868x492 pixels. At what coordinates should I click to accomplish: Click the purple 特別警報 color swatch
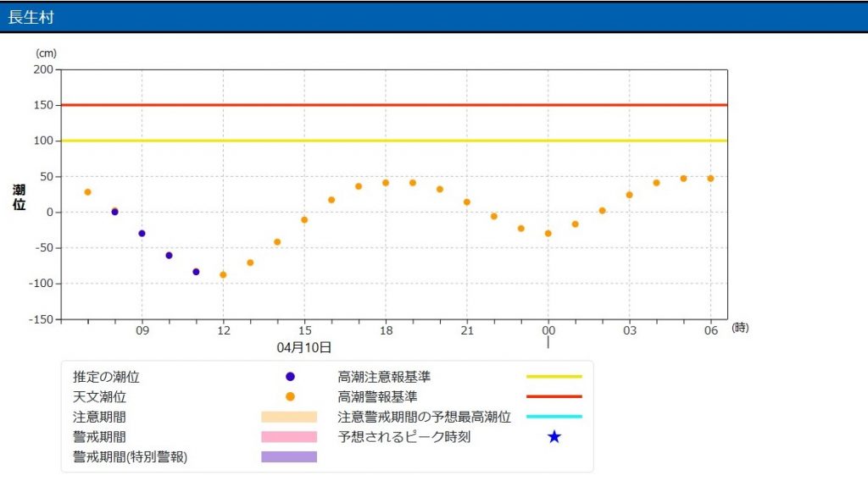pyautogui.click(x=289, y=456)
